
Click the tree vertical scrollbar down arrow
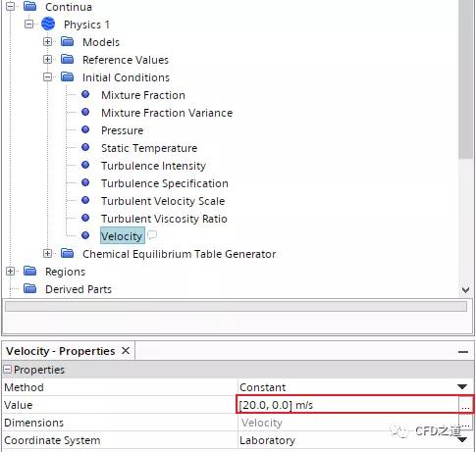tap(465, 289)
